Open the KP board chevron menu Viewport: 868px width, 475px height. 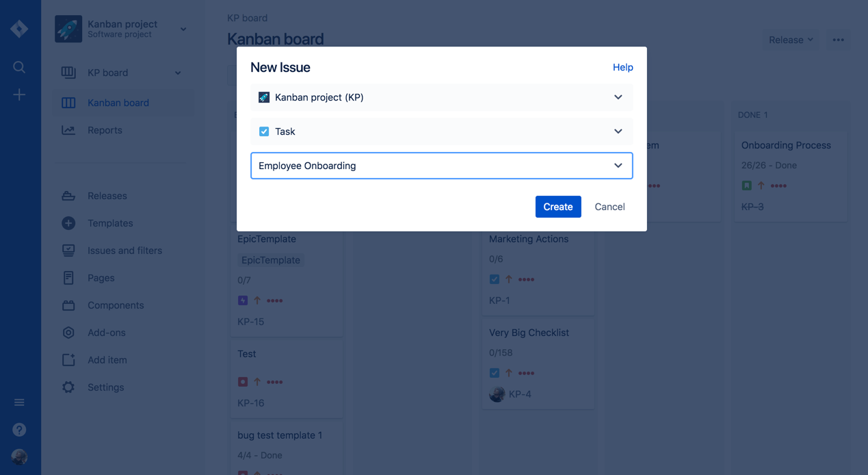click(x=177, y=73)
